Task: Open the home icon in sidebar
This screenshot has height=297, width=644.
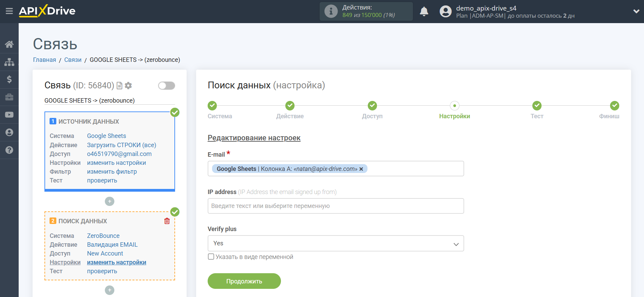Action: tap(9, 44)
